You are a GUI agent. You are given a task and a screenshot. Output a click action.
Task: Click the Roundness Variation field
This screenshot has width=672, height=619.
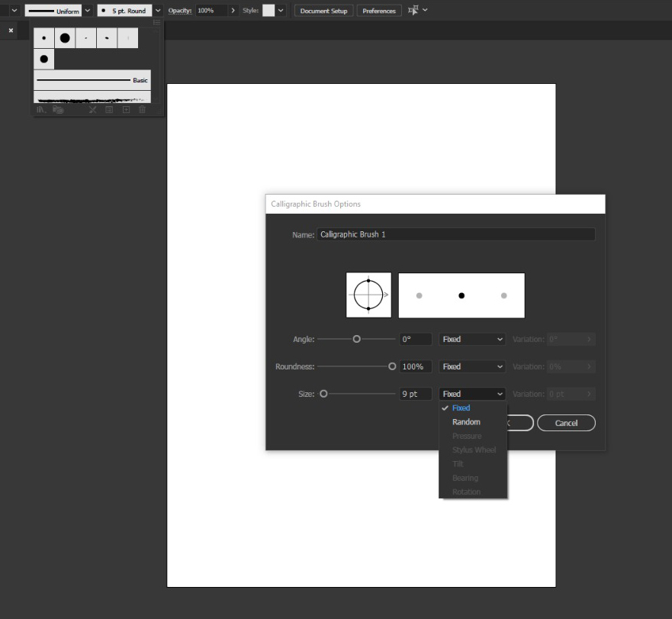pyautogui.click(x=571, y=366)
